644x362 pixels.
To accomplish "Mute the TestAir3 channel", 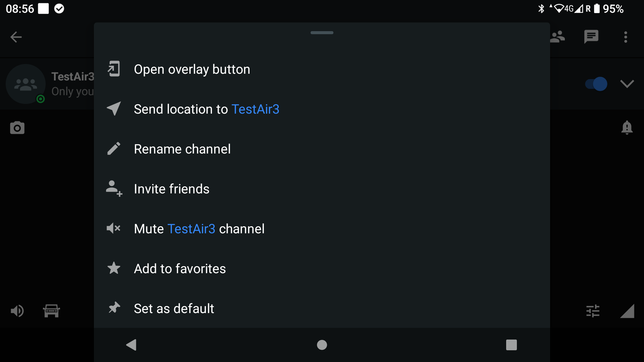I will 322,229.
